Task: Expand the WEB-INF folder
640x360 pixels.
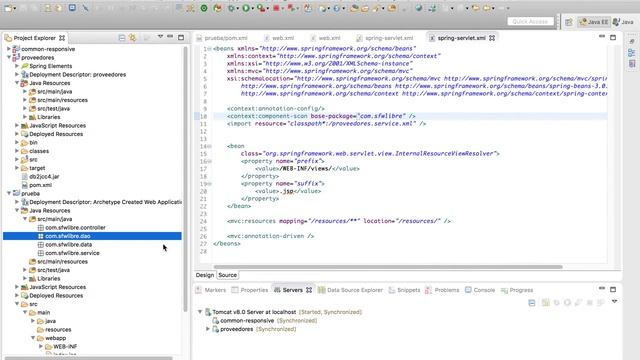Action: pos(41,347)
